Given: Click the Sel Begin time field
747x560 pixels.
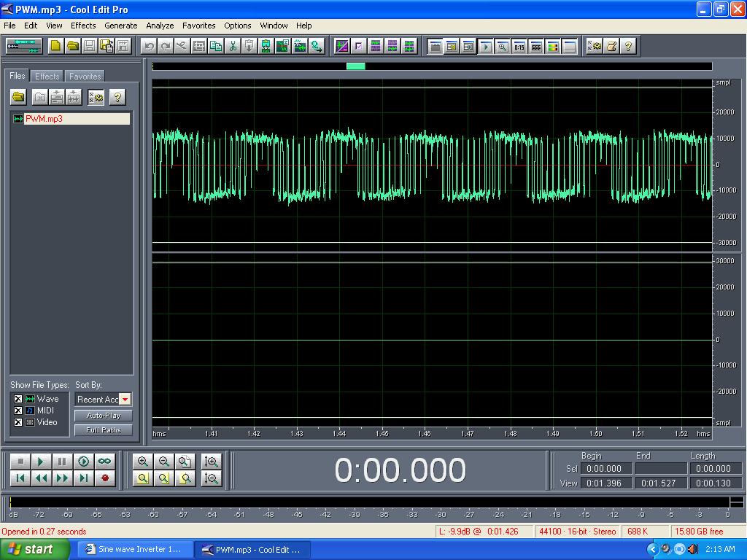Looking at the screenshot, I should pos(606,469).
